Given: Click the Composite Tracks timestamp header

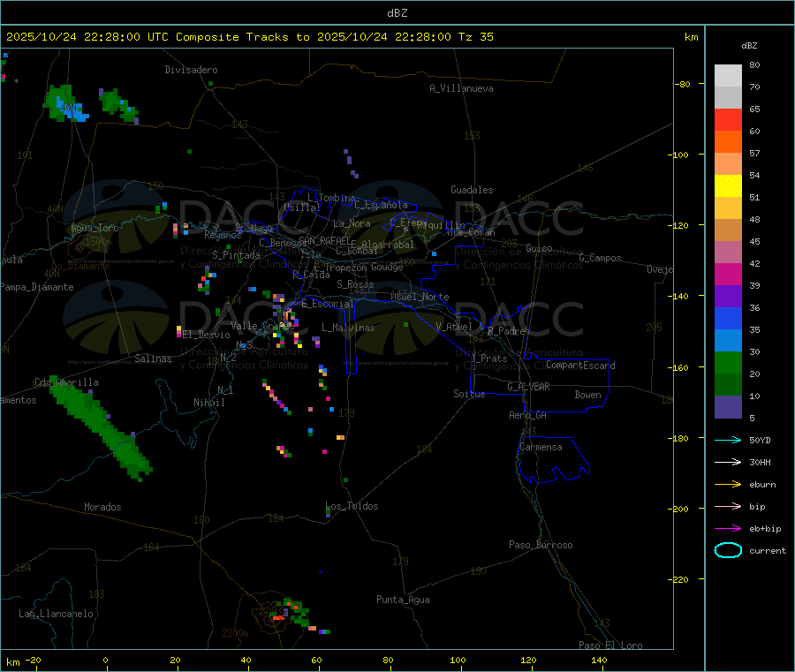Looking at the screenshot, I should [x=249, y=36].
